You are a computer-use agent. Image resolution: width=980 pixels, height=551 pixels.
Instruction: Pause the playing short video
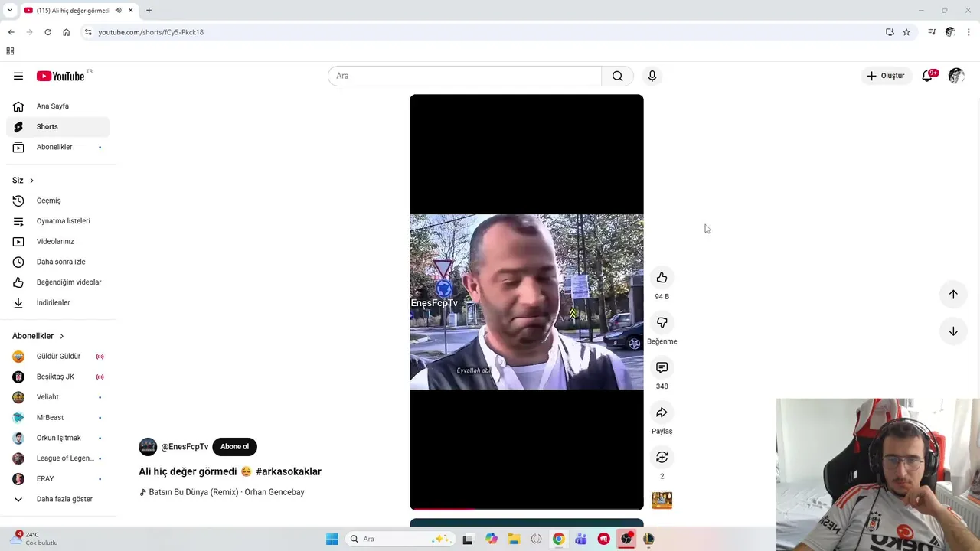pyautogui.click(x=527, y=302)
